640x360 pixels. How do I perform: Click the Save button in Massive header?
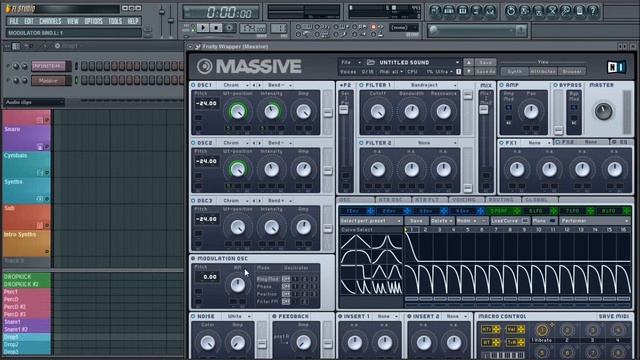coord(486,62)
